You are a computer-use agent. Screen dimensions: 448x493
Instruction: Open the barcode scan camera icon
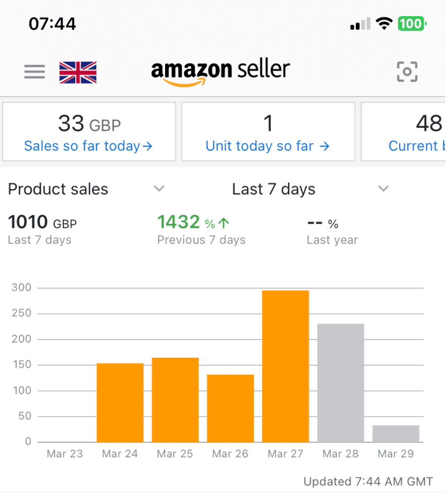click(407, 72)
